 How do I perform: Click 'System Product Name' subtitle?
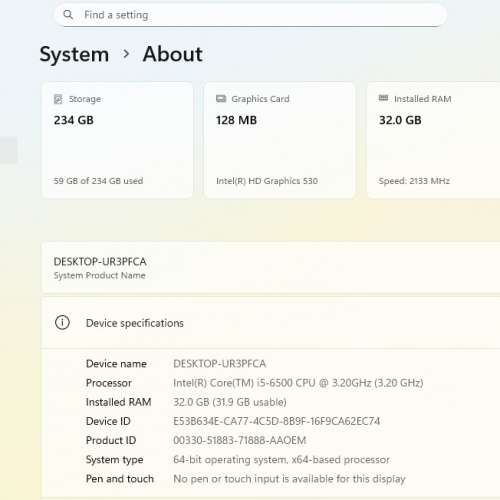point(100,276)
